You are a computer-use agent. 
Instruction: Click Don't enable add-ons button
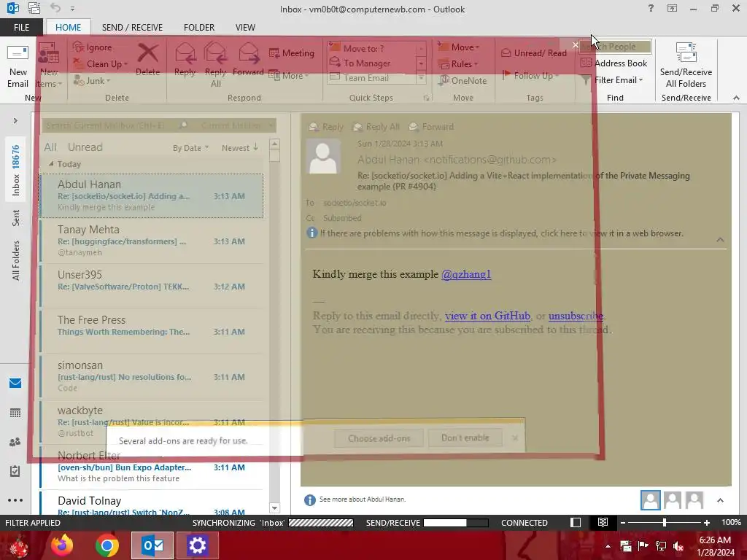465,437
